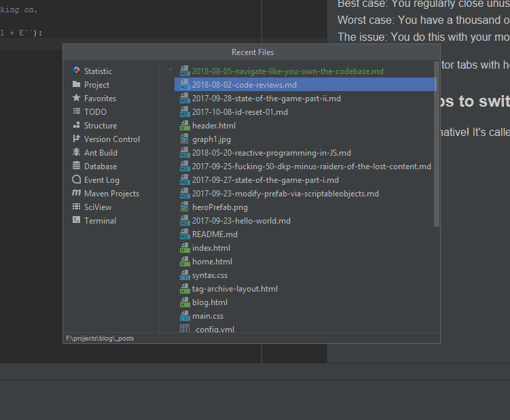This screenshot has width=510, height=420.
Task: Click the Version Control branch icon
Action: coord(77,139)
